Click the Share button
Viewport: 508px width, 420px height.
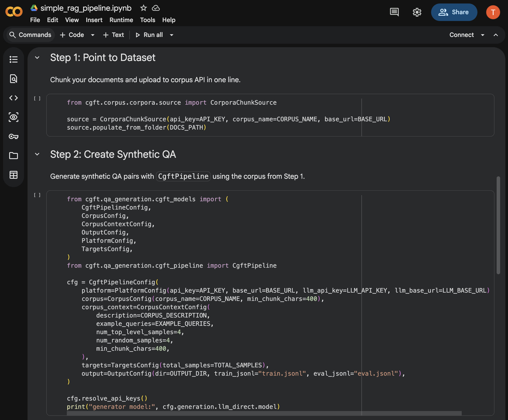point(454,12)
